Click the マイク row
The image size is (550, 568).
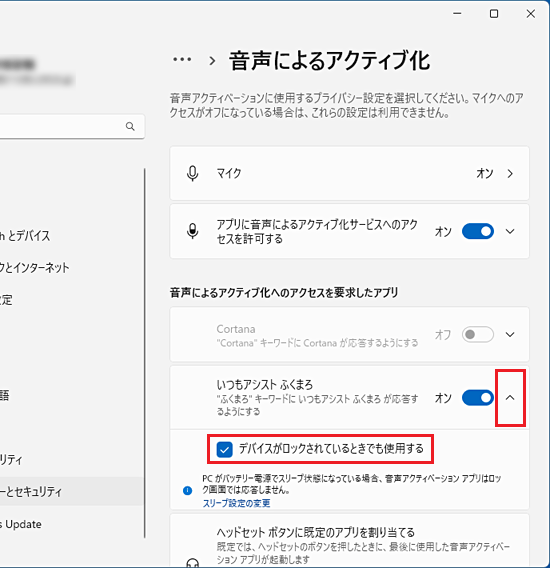point(349,174)
